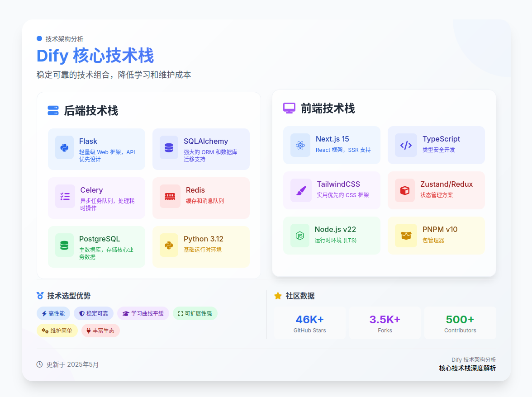Click the 社区数据 heading
The width and height of the screenshot is (532, 397).
click(x=300, y=296)
